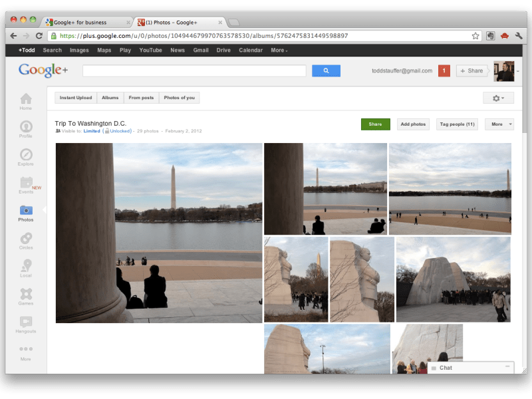
Task: Expand the gear settings dropdown
Action: tap(498, 98)
